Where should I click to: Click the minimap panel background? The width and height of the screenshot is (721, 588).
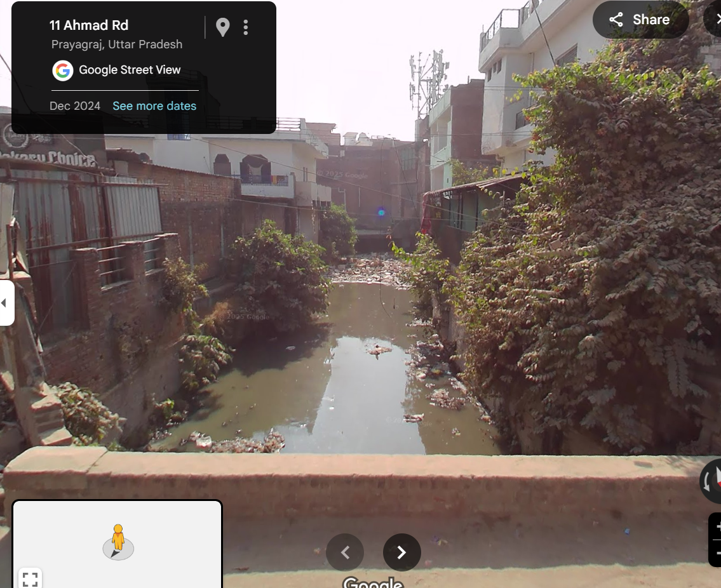118,544
